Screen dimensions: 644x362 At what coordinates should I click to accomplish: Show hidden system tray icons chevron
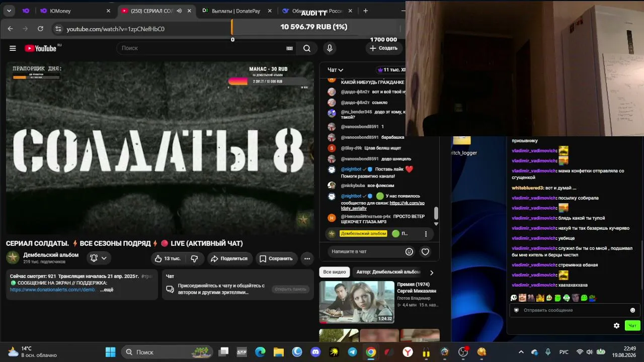(x=521, y=352)
